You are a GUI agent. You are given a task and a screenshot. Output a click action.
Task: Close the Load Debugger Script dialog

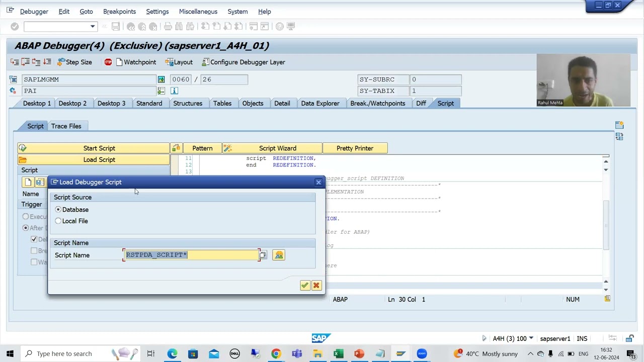[318, 183]
